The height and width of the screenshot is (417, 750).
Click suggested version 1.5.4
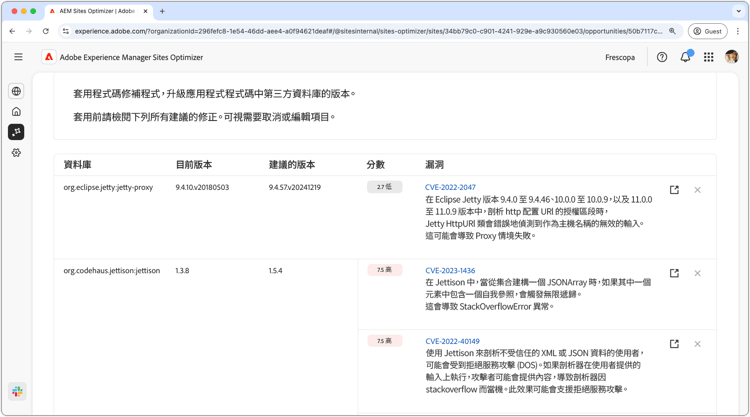click(x=276, y=270)
